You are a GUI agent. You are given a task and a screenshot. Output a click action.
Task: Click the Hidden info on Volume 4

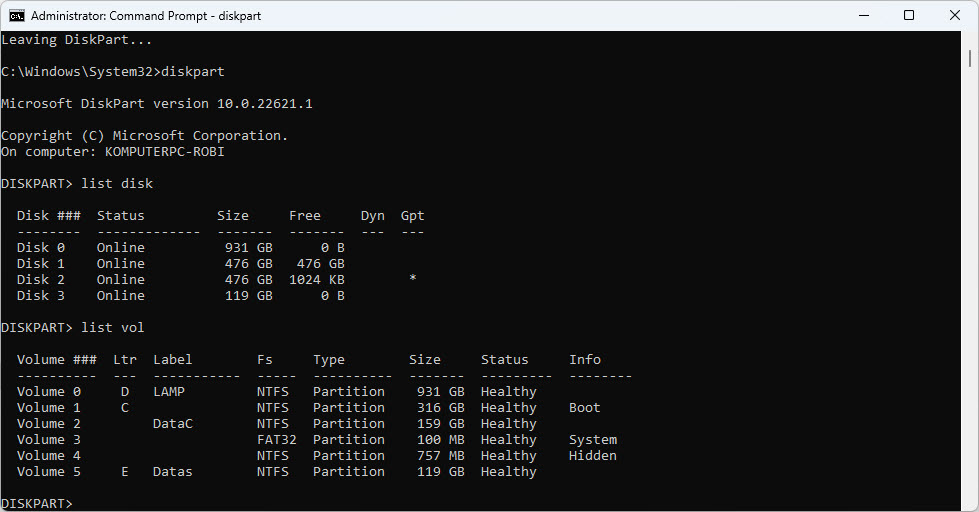pos(593,455)
